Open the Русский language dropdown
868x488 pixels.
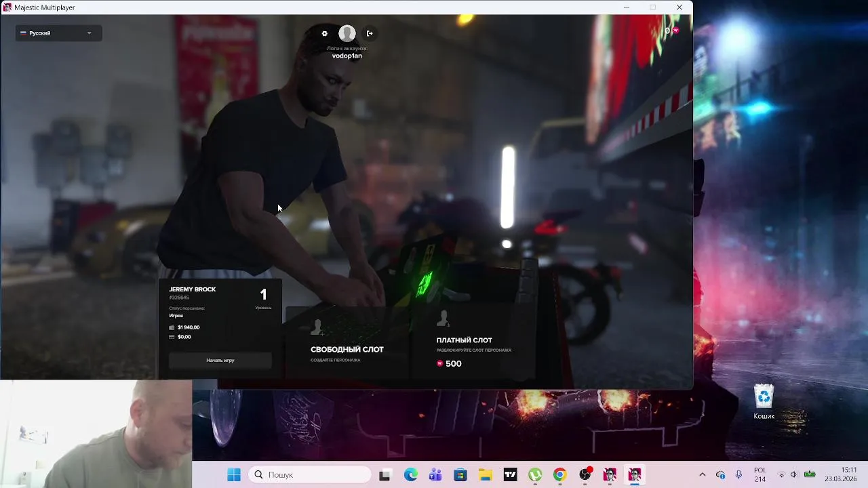58,33
